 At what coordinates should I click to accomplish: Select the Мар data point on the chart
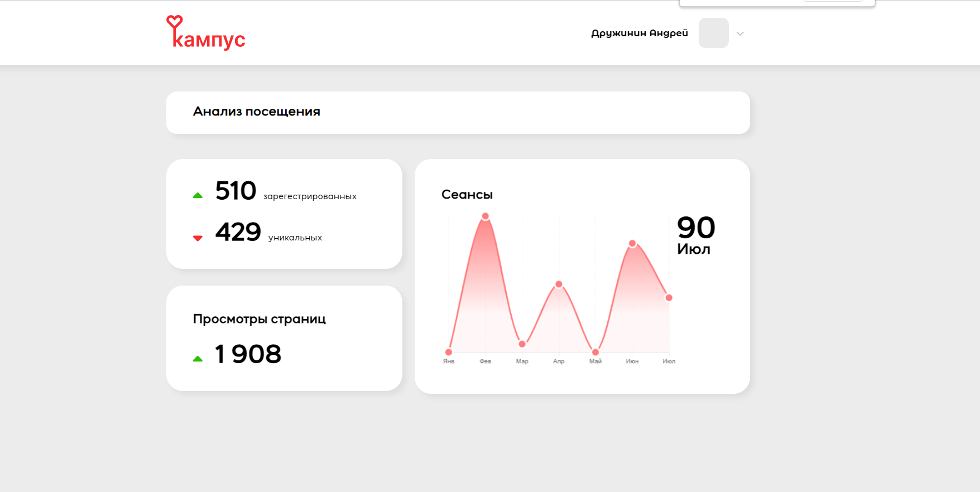(x=522, y=344)
